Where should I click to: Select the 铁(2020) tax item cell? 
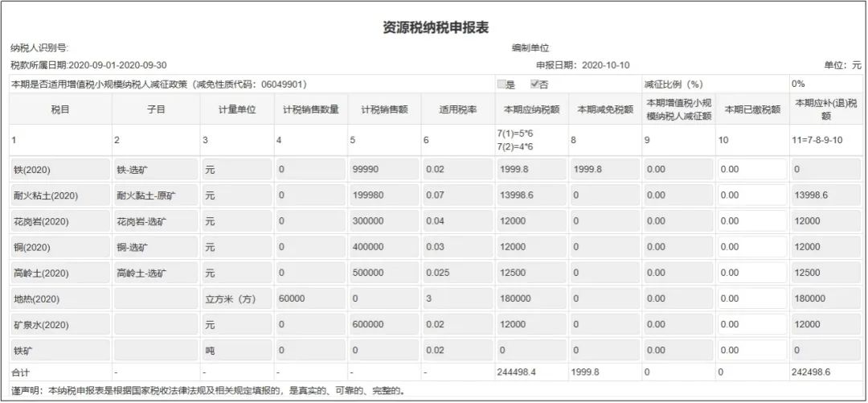point(60,169)
